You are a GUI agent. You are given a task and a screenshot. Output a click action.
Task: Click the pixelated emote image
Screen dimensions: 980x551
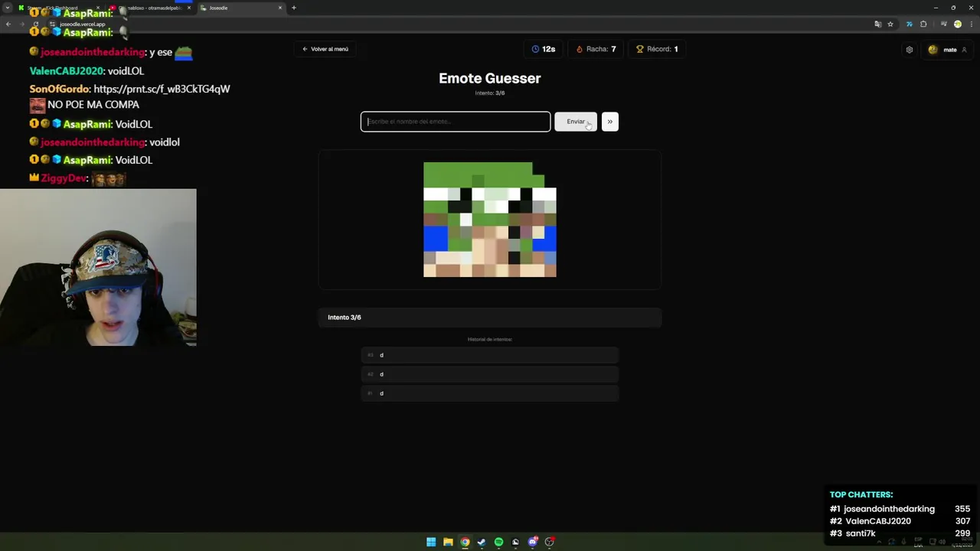[490, 220]
